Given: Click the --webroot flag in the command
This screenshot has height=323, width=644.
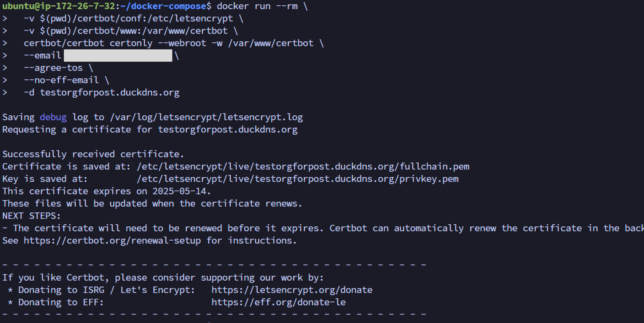Looking at the screenshot, I should coord(182,43).
